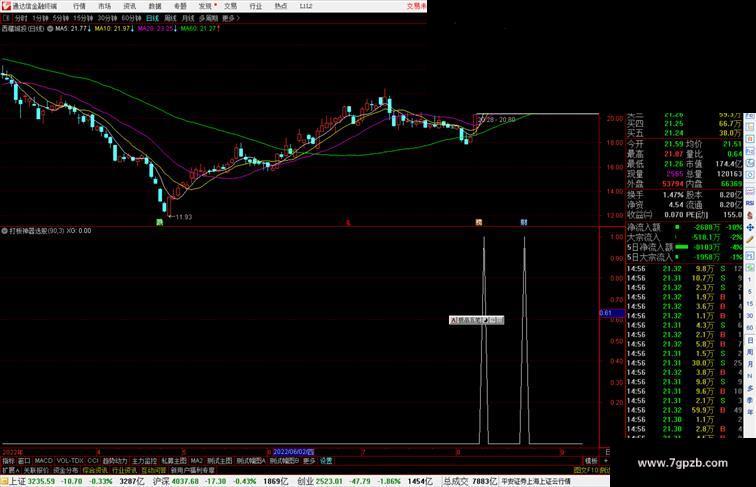
Task: Select the 日 period shortcut in sidebar
Action: 750,340
